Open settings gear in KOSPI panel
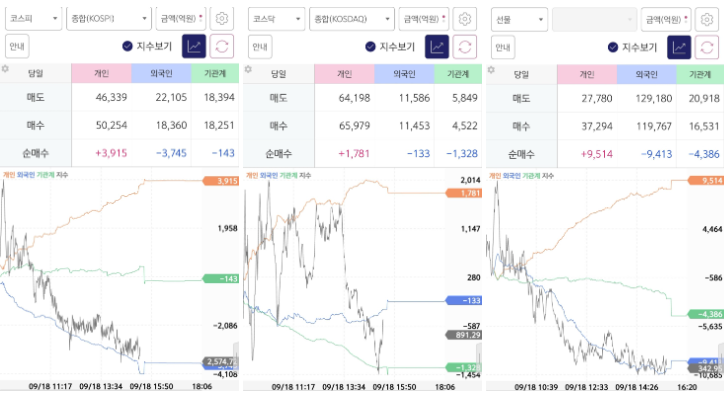Image resolution: width=727 pixels, height=395 pixels. [x=222, y=19]
